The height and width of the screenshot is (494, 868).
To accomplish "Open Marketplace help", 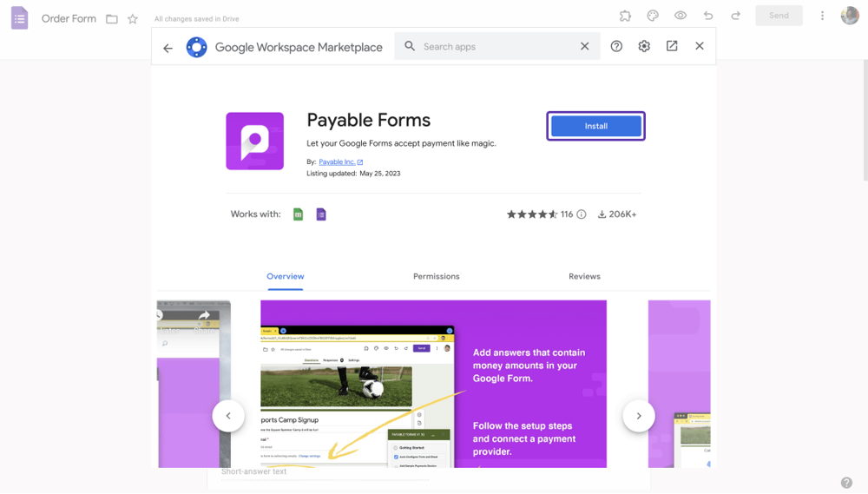I will coord(616,46).
